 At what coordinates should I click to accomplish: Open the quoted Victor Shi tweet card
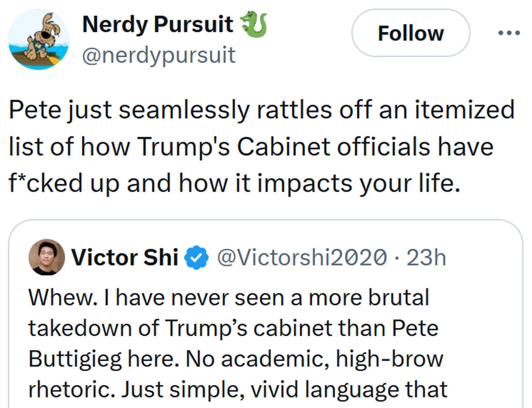pos(266,314)
